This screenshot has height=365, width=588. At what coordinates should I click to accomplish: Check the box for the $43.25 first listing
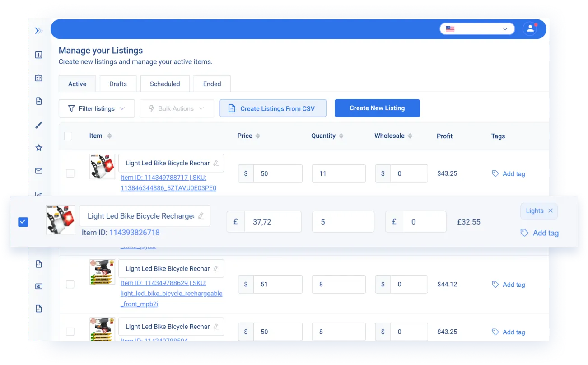pyautogui.click(x=70, y=173)
